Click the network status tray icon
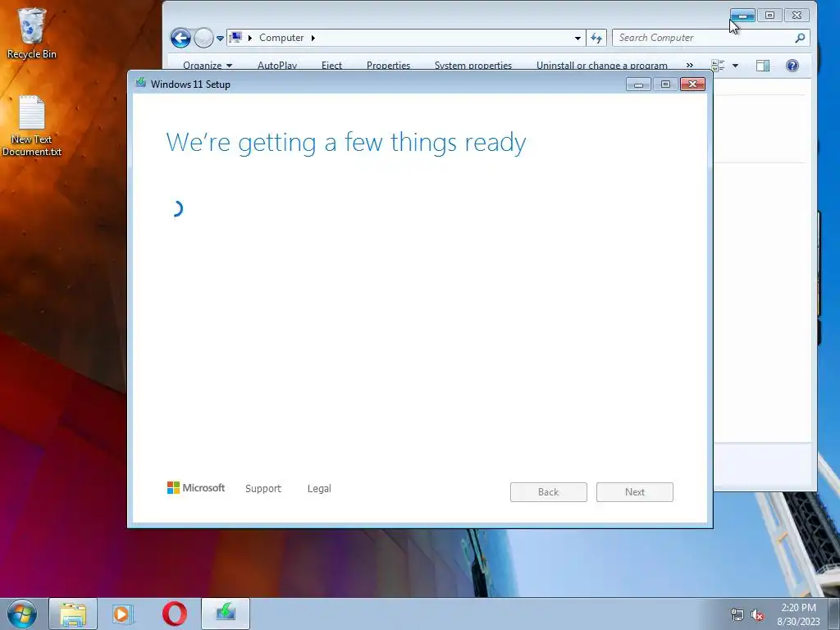Image resolution: width=840 pixels, height=630 pixels. [737, 615]
